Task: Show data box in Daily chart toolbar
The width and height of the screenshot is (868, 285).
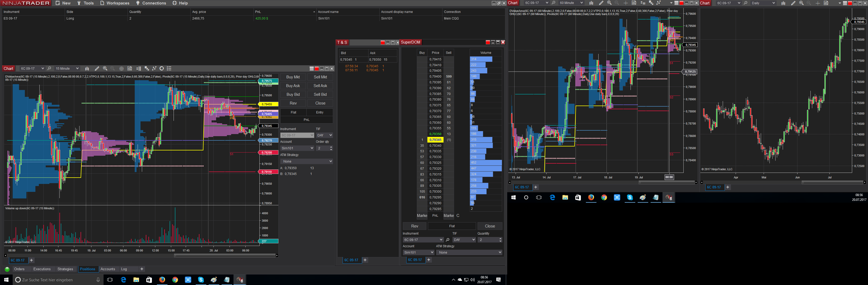Action: click(x=826, y=3)
